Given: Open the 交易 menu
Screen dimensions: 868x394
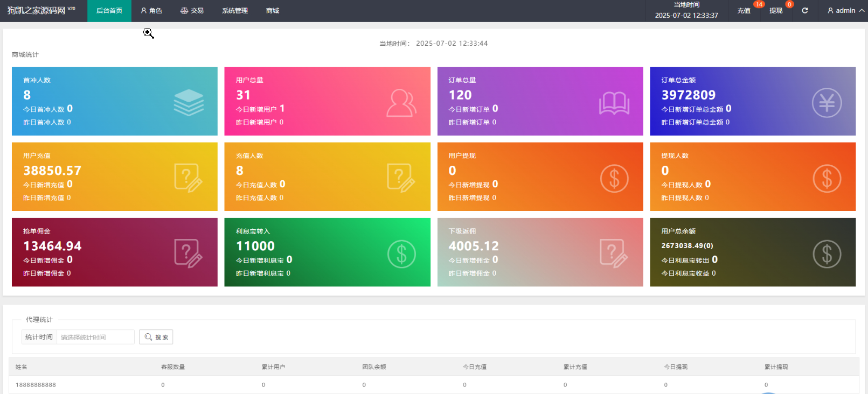Looking at the screenshot, I should 192,11.
